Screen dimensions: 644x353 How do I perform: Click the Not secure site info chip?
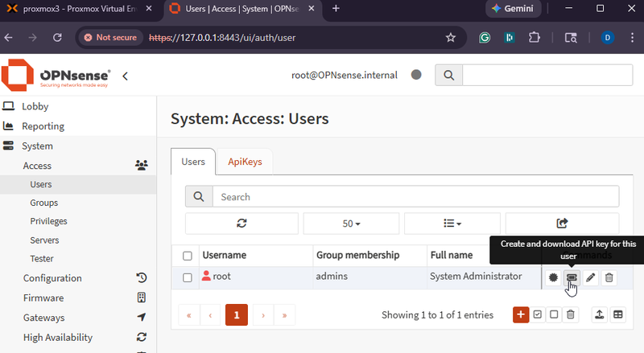pyautogui.click(x=110, y=38)
